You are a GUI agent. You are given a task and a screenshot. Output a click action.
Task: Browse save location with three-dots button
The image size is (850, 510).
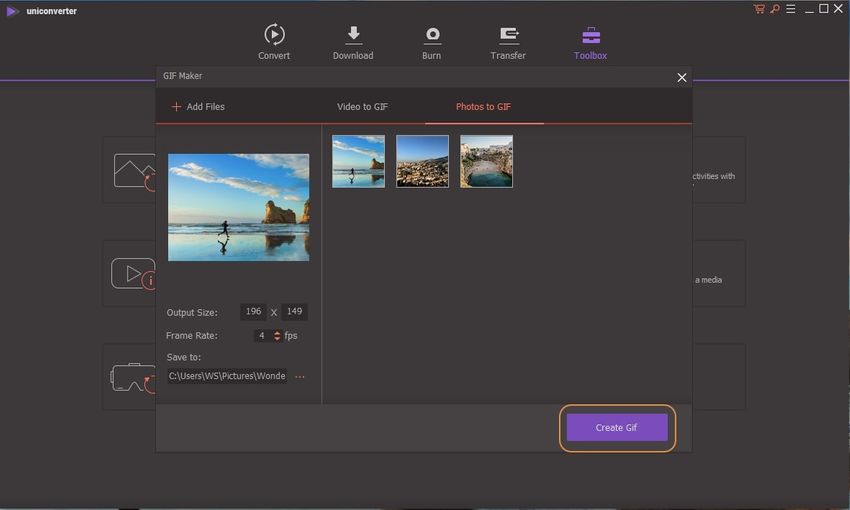[300, 377]
